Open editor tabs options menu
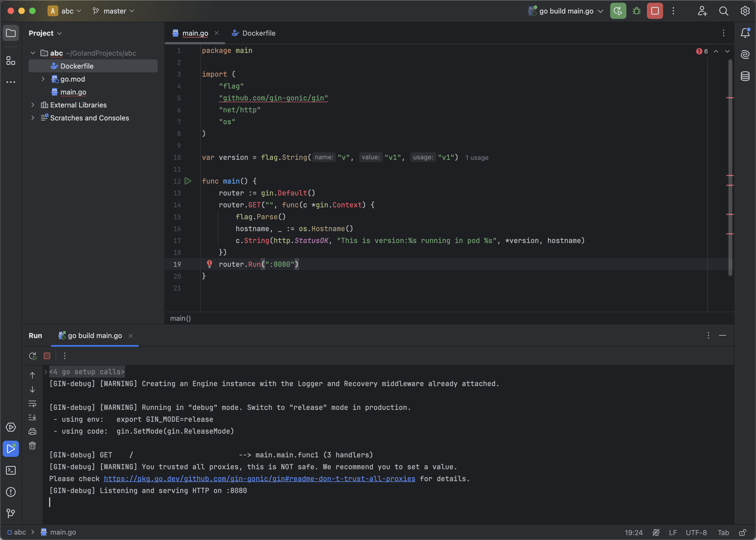This screenshot has width=756, height=540. coord(723,33)
